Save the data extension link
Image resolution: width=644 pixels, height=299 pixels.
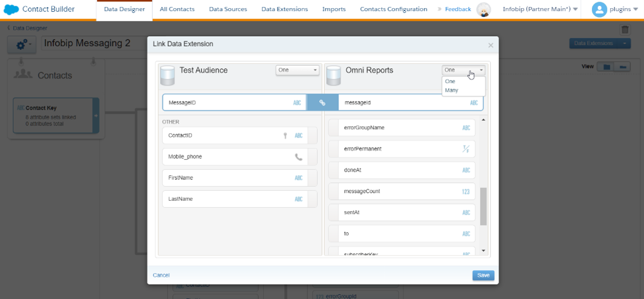(483, 276)
